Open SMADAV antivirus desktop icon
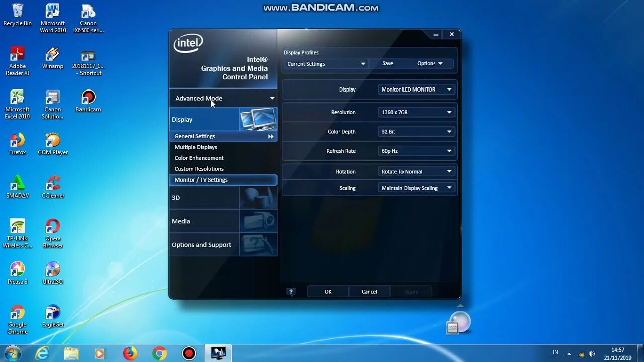Image resolution: width=644 pixels, height=362 pixels. tap(17, 187)
